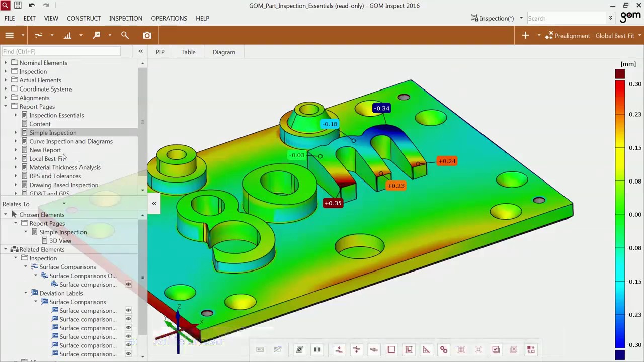The height and width of the screenshot is (362, 644).
Task: Click the +0.35 deviation label
Action: [333, 203]
